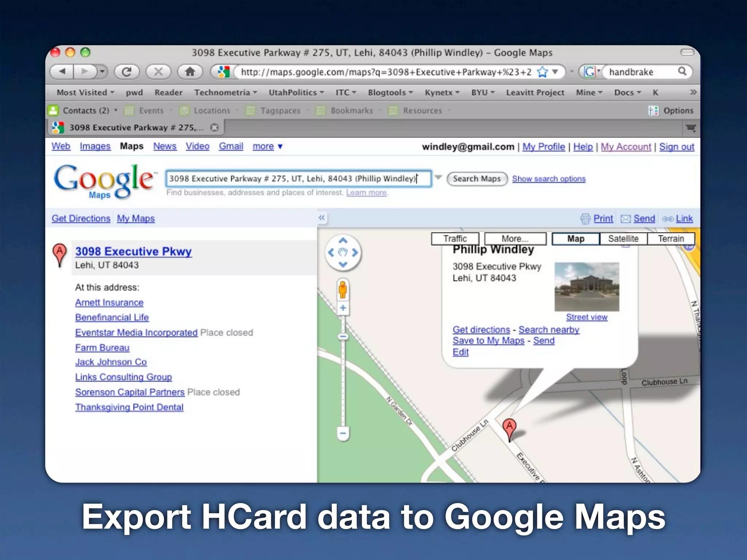The width and height of the screenshot is (747, 560).
Task: Go back using the browser back arrow
Action: pyautogui.click(x=62, y=71)
